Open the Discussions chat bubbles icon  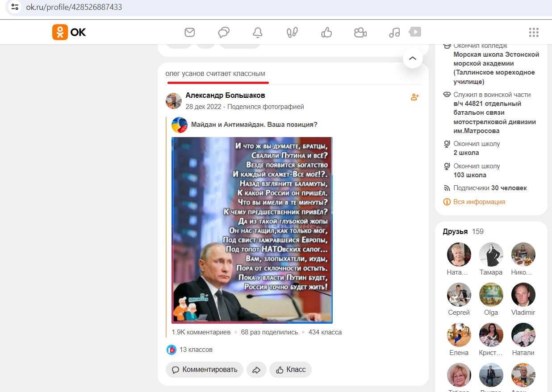224,32
